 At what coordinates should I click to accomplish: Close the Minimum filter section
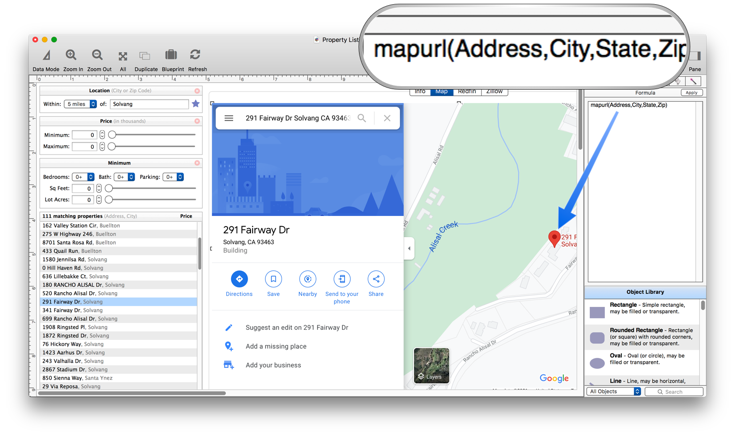coord(197,163)
